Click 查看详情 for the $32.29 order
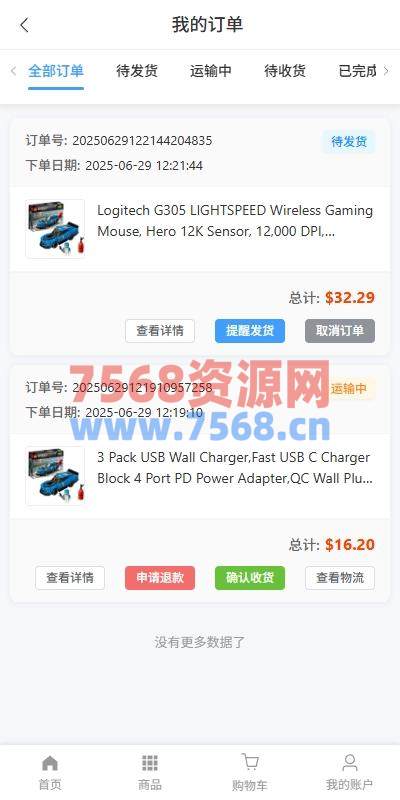This screenshot has width=400, height=800. (160, 331)
